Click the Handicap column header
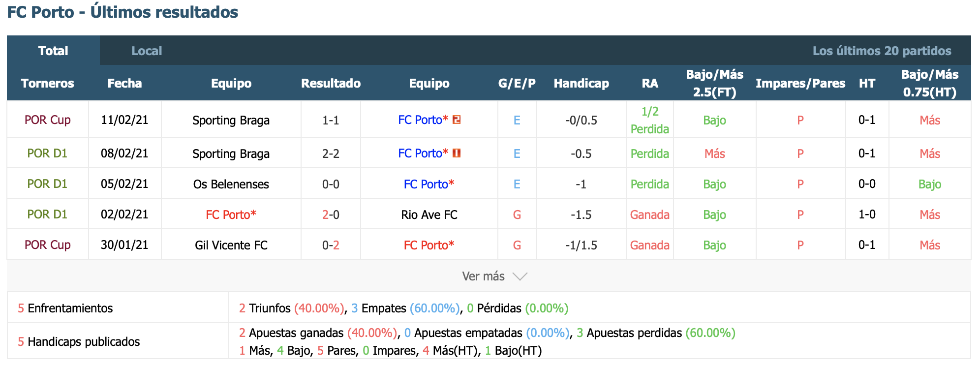Screen dimensions: 980x367 (581, 83)
